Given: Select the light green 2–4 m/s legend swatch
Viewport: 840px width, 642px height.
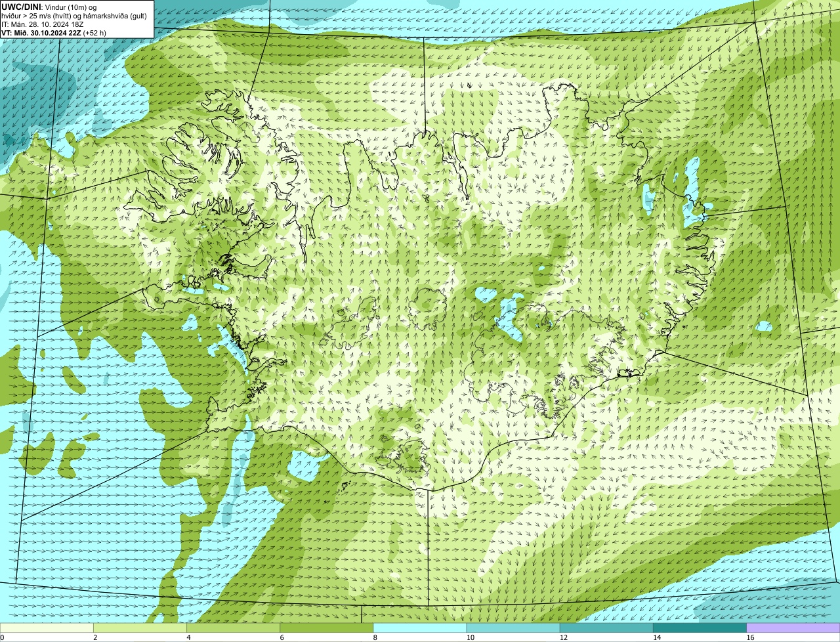Looking at the screenshot, I should (x=140, y=628).
